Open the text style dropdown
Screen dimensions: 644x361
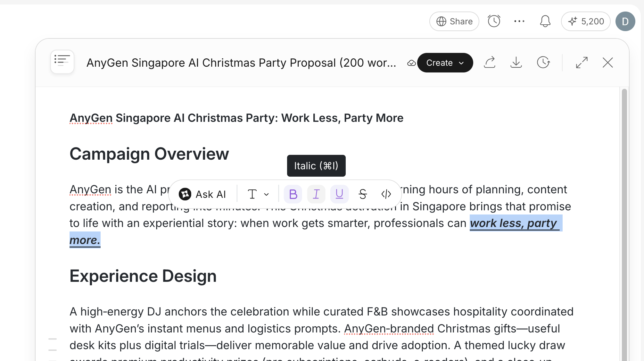click(x=258, y=194)
